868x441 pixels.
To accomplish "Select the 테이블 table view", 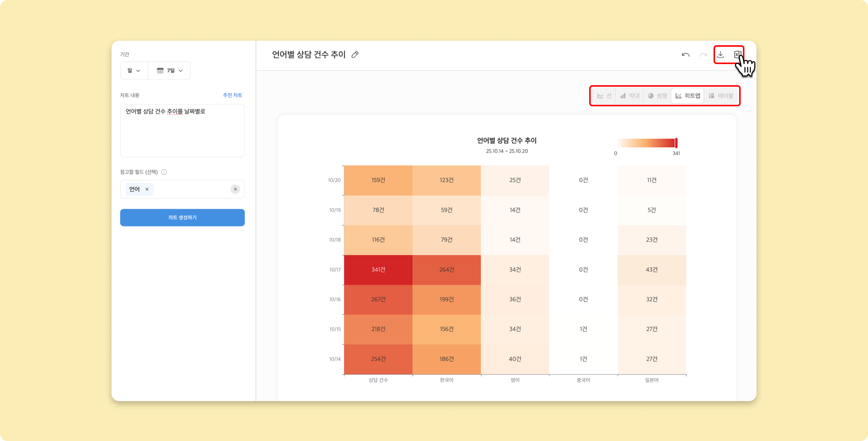I will click(721, 96).
